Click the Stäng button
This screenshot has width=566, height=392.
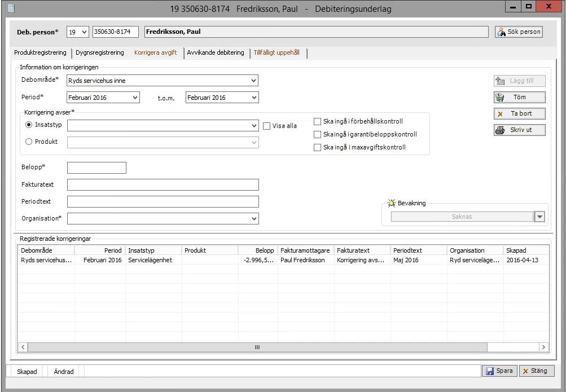[x=537, y=371]
